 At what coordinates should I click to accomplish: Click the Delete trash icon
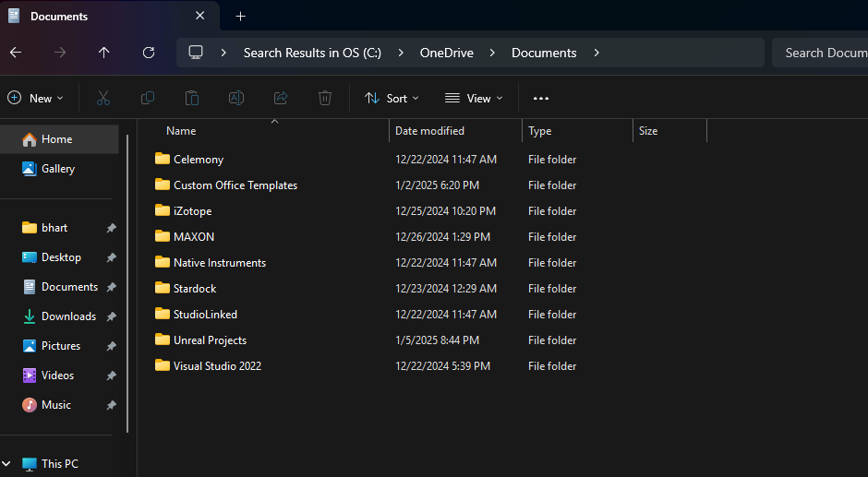coord(325,98)
